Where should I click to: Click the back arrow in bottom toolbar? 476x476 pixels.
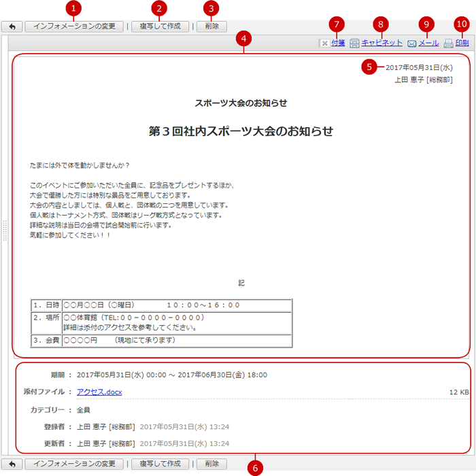pos(12,464)
